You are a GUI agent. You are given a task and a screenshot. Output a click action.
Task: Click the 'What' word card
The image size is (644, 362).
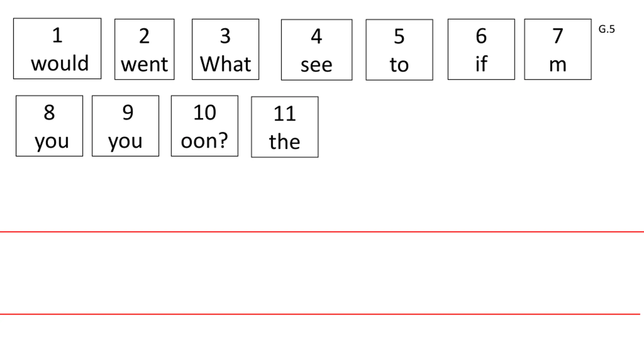click(225, 50)
